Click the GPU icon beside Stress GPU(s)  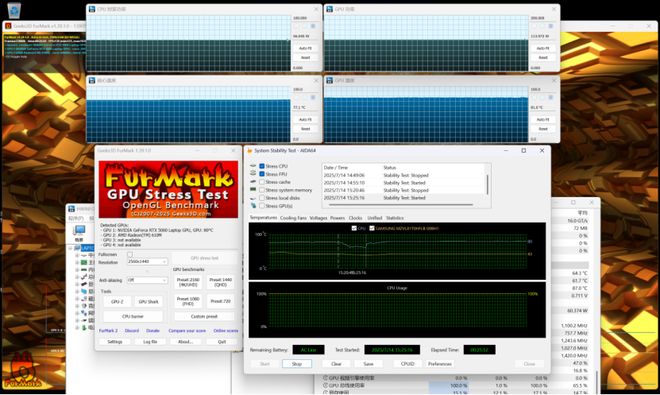[253, 206]
